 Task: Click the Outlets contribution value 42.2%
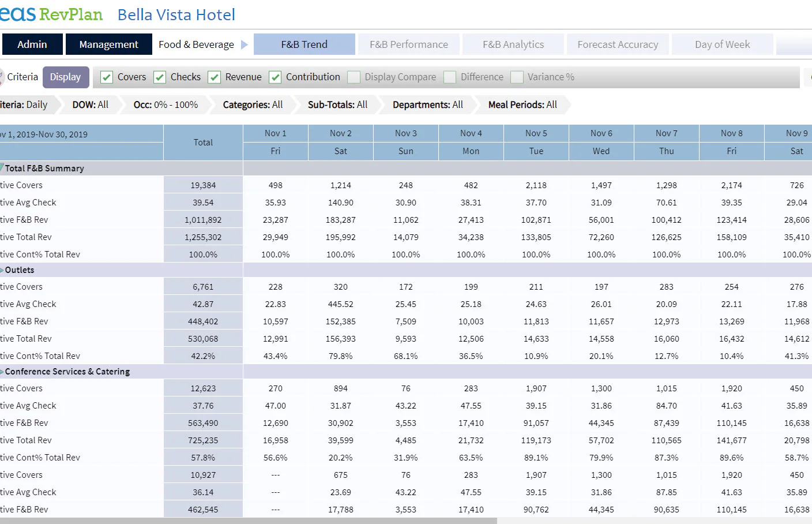tap(203, 356)
